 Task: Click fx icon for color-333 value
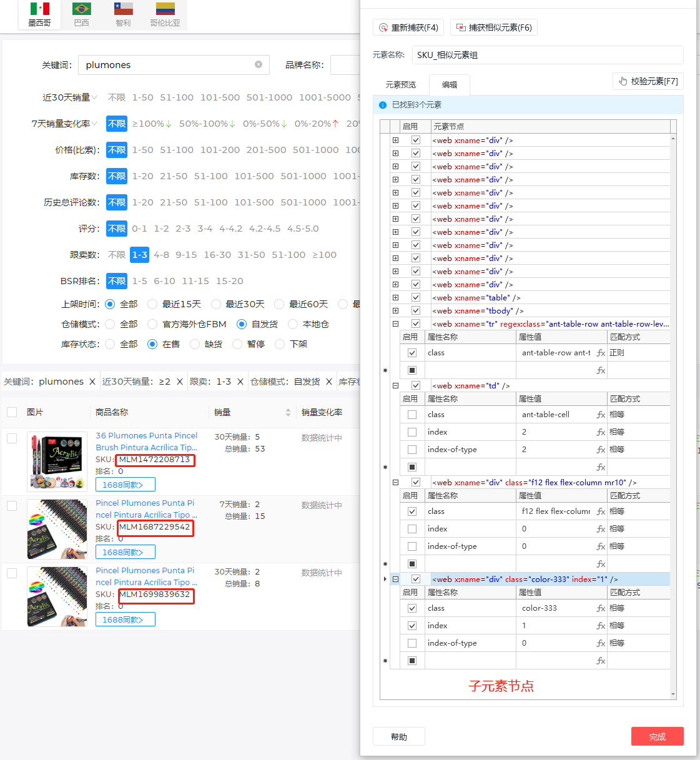(x=601, y=608)
